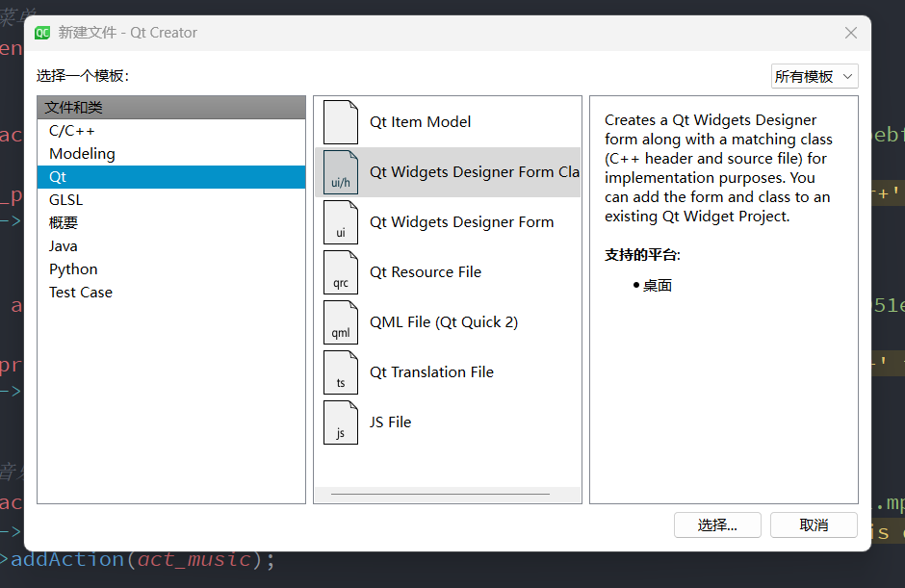Screen dimensions: 905x588
Task: Select the Qt category
Action: click(x=170, y=177)
